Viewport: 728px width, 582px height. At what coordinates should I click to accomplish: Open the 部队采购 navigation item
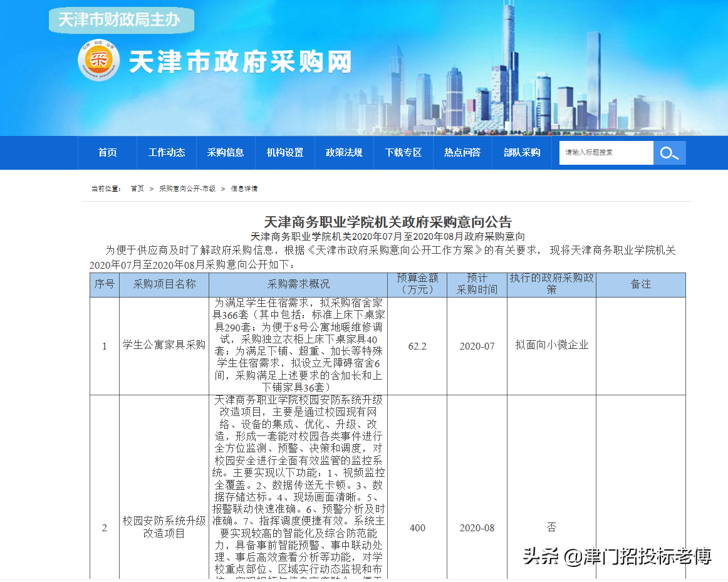tap(521, 152)
